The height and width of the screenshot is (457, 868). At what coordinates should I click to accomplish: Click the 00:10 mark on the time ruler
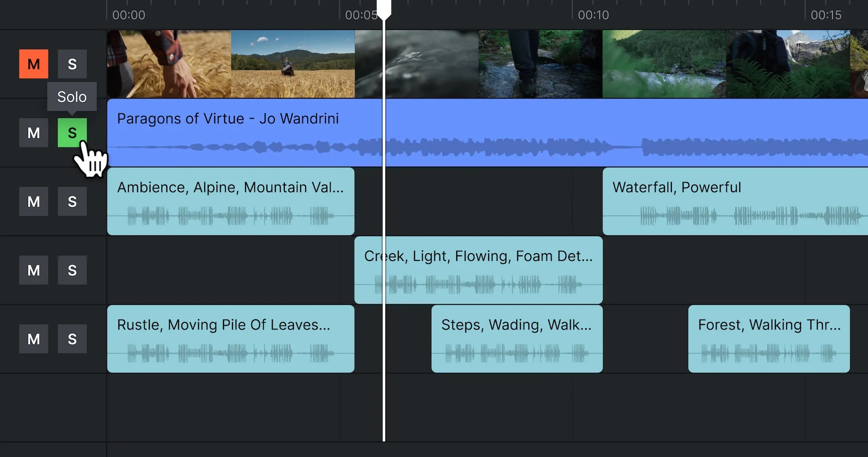click(593, 15)
